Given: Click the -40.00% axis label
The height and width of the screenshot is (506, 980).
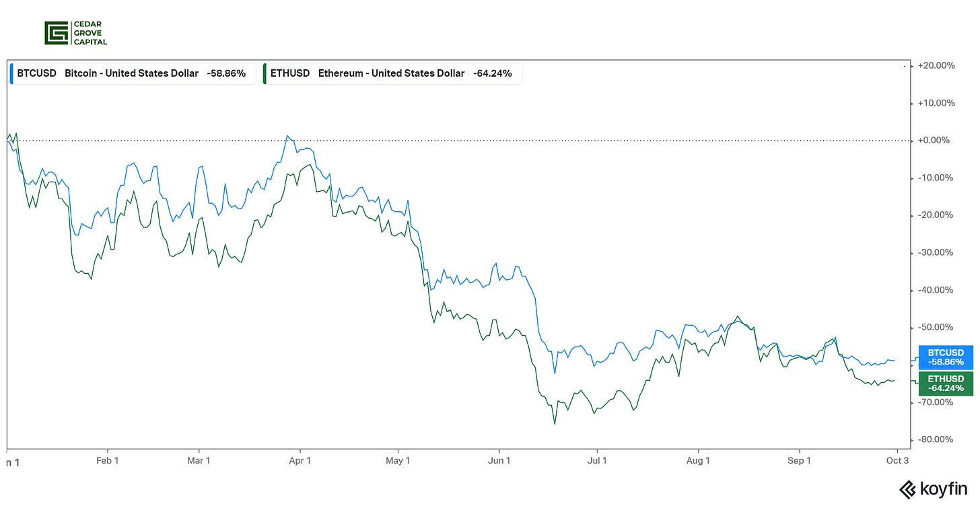Looking at the screenshot, I should click(x=935, y=290).
